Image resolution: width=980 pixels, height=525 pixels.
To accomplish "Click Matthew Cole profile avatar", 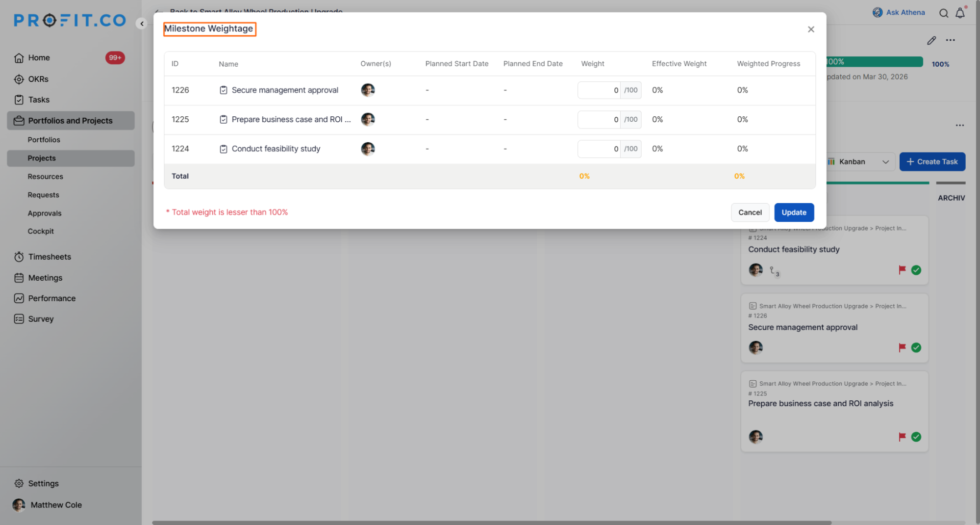I will pyautogui.click(x=19, y=505).
